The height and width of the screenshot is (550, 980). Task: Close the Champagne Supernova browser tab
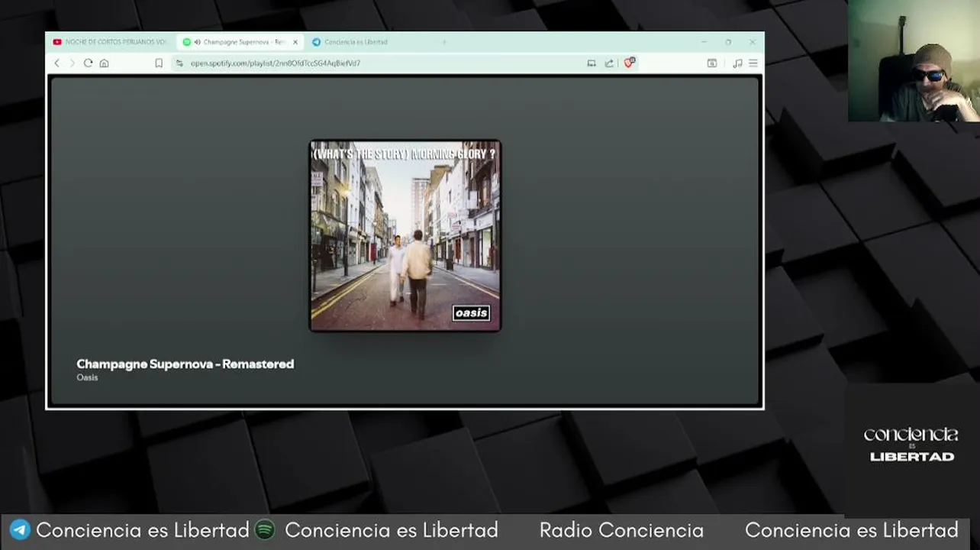[x=295, y=42]
